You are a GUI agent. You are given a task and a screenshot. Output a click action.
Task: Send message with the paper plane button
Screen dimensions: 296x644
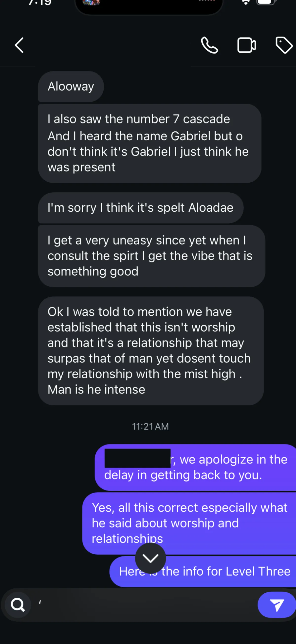pos(277,605)
